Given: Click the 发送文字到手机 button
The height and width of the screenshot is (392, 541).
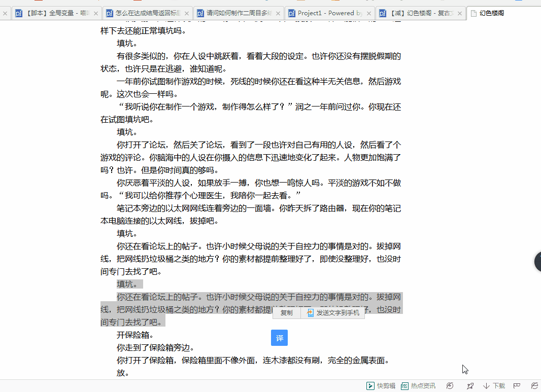Looking at the screenshot, I should (333, 313).
